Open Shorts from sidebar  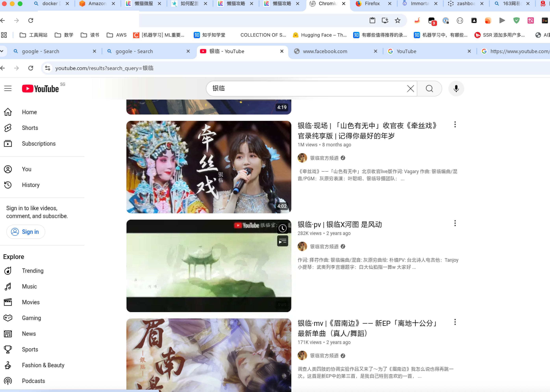tap(30, 128)
